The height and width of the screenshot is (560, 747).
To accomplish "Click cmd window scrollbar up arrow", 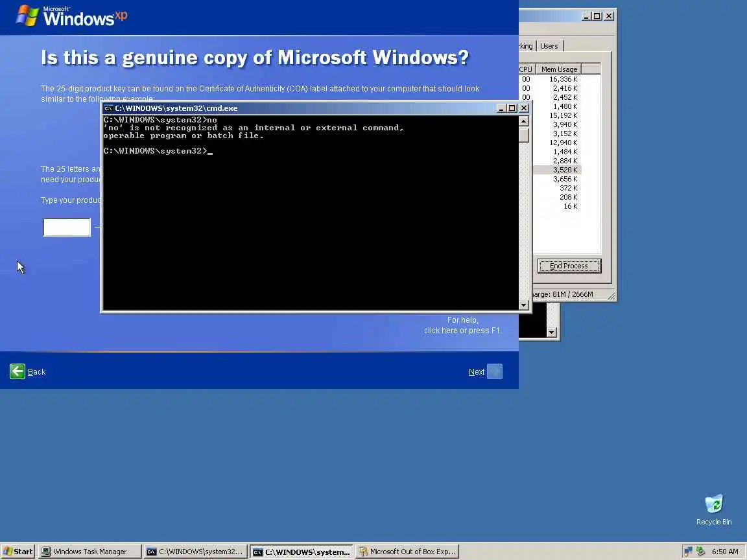I will 523,121.
